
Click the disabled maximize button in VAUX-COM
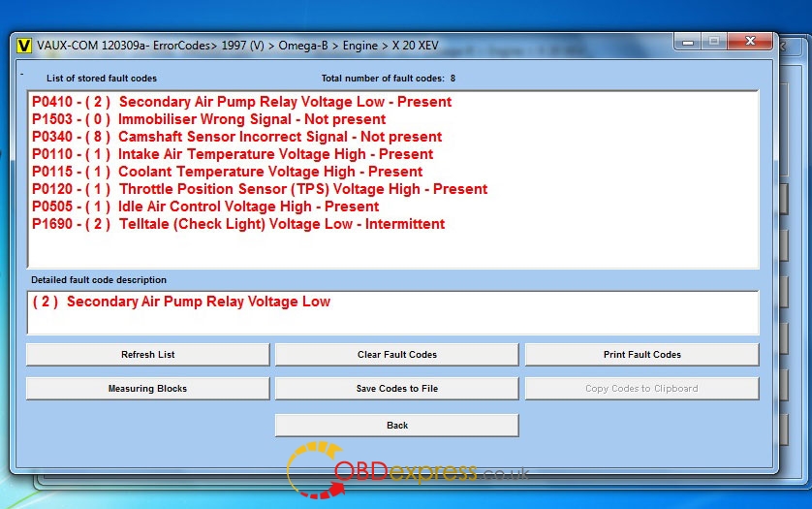tap(714, 41)
